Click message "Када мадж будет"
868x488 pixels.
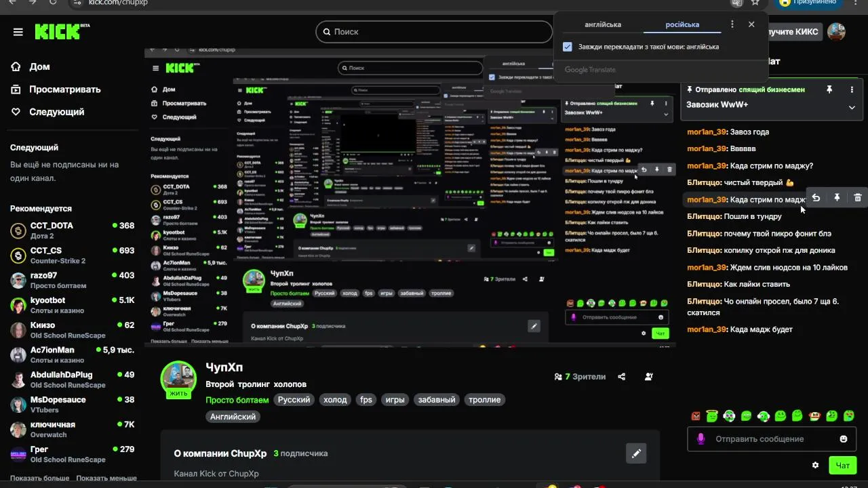pos(761,329)
